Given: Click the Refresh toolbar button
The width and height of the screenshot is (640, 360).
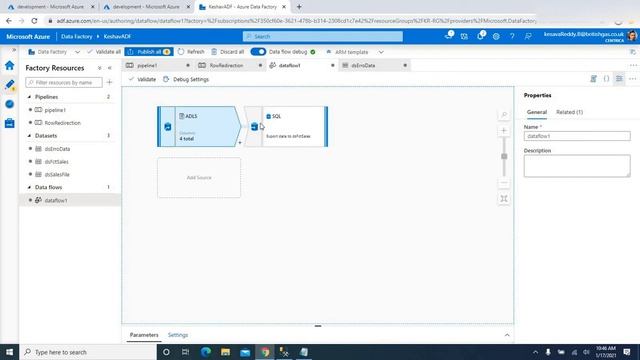Looking at the screenshot, I should [191, 52].
